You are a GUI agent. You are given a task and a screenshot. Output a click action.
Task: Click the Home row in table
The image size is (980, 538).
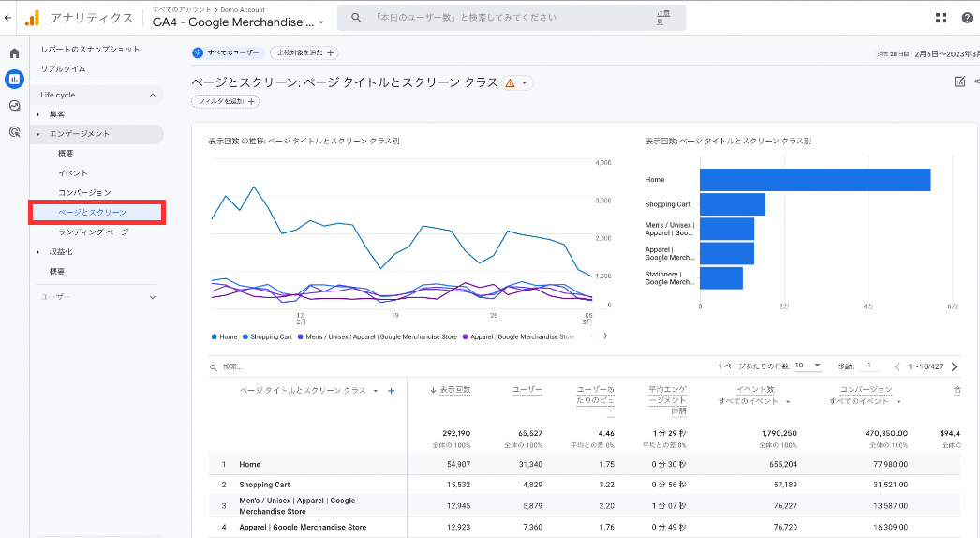tap(585, 464)
